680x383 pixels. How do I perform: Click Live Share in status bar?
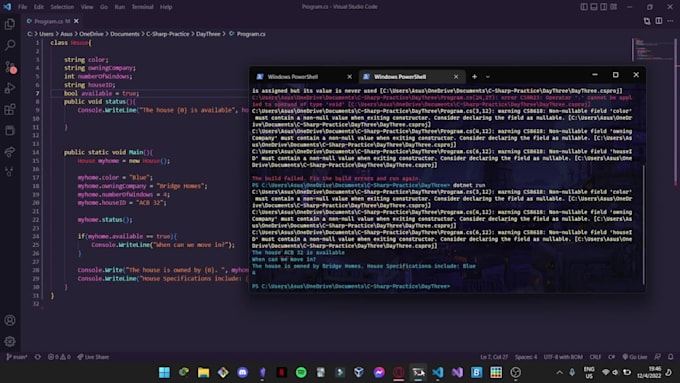pos(94,357)
